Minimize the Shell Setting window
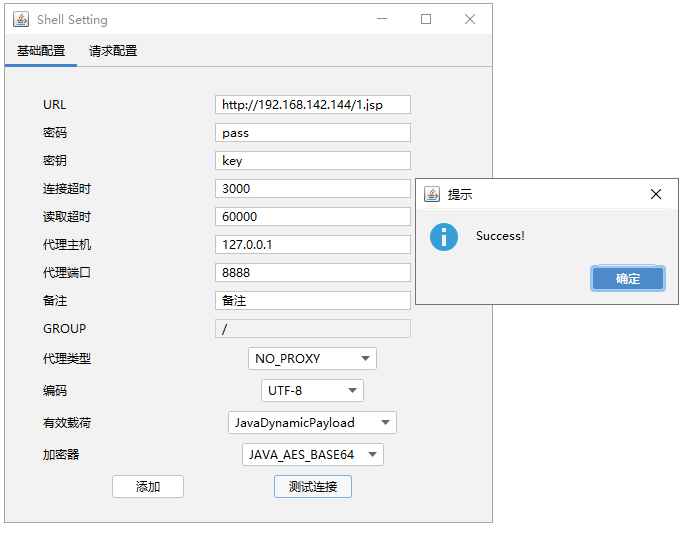The height and width of the screenshot is (535, 683). [382, 19]
